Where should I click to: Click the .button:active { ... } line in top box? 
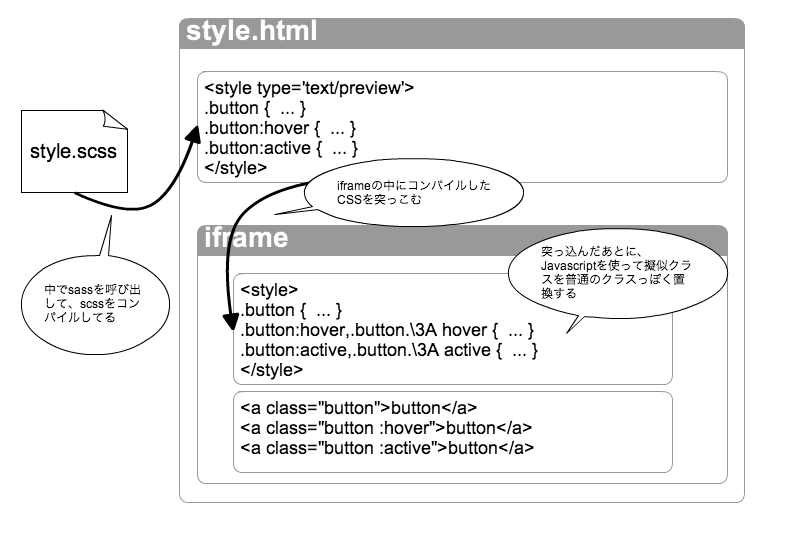coord(281,148)
